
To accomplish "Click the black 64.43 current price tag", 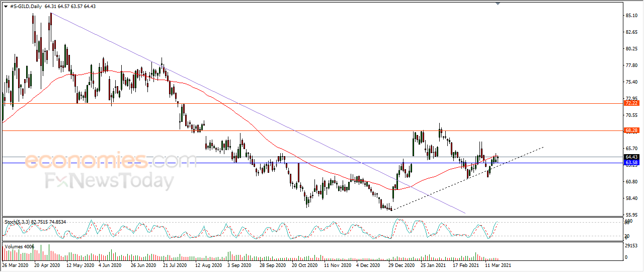I will coord(631,157).
